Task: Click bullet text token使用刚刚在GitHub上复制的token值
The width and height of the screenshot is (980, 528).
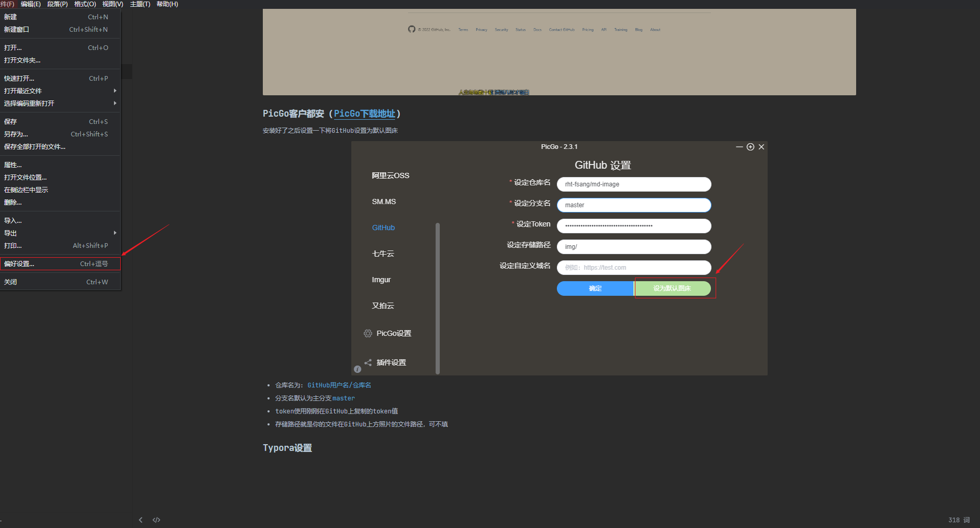Action: pyautogui.click(x=337, y=411)
